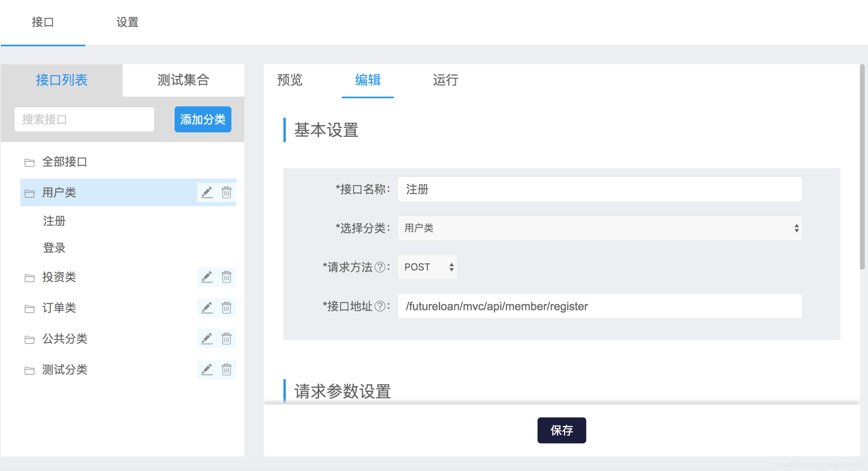Select the 订单类 category

[x=59, y=308]
